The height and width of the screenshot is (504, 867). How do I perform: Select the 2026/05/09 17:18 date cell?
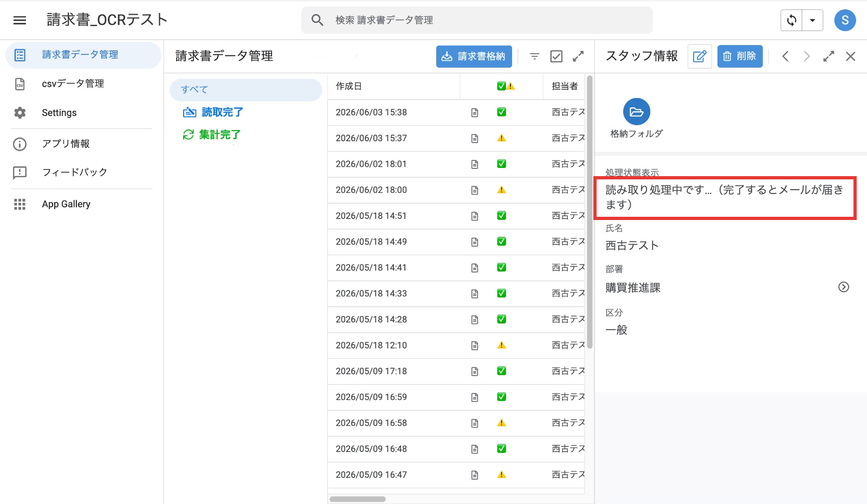point(371,371)
